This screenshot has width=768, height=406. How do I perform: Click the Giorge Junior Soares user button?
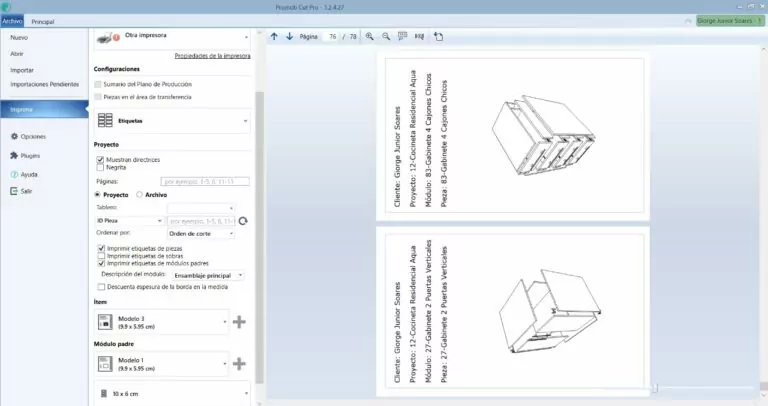(x=730, y=21)
